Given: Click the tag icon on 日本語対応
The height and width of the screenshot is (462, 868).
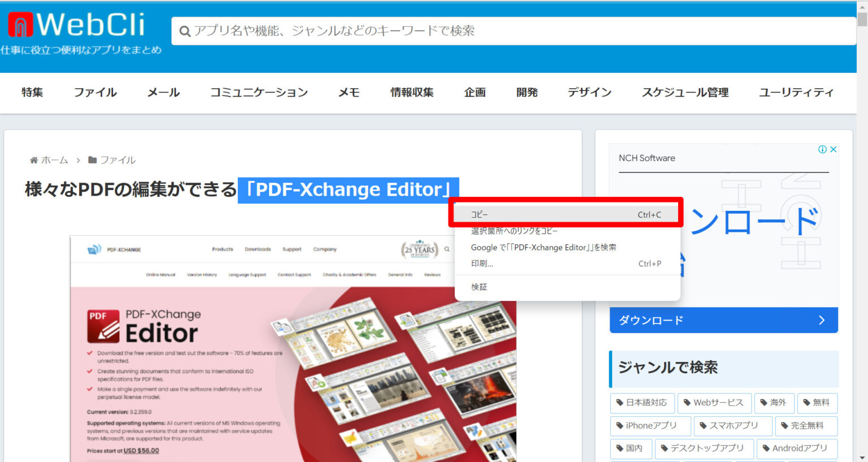Looking at the screenshot, I should pos(620,403).
